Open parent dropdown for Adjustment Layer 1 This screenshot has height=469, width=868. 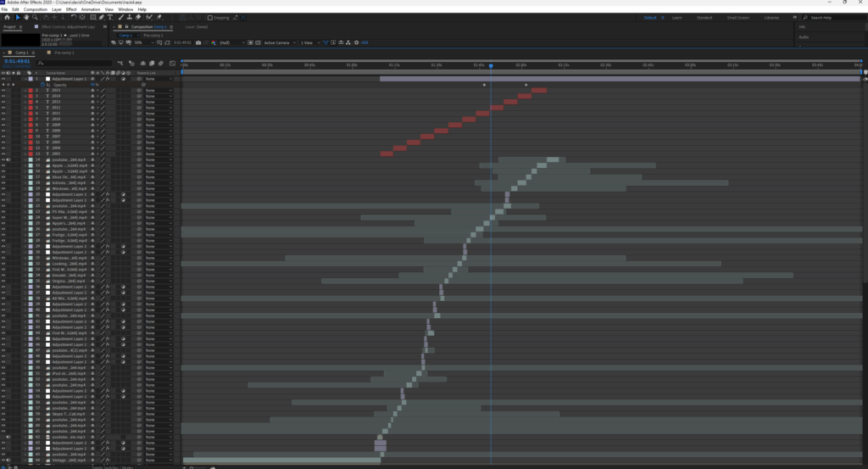point(159,79)
